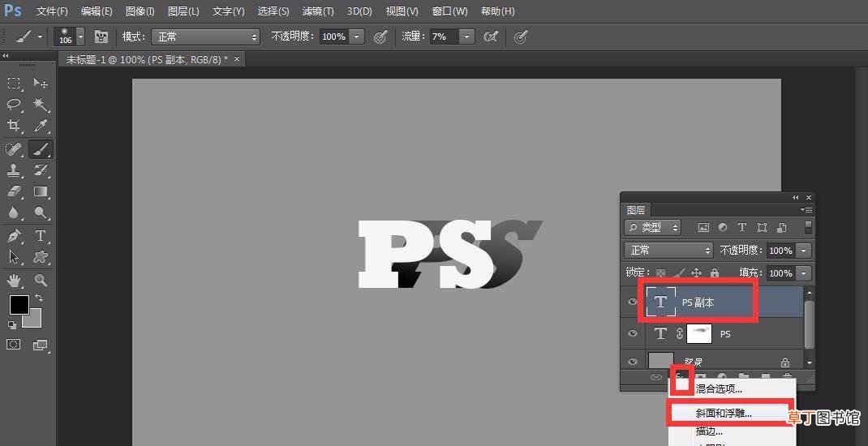Click the Layers panel scrollbar
Viewport: 868px width, 446px height.
(810, 325)
